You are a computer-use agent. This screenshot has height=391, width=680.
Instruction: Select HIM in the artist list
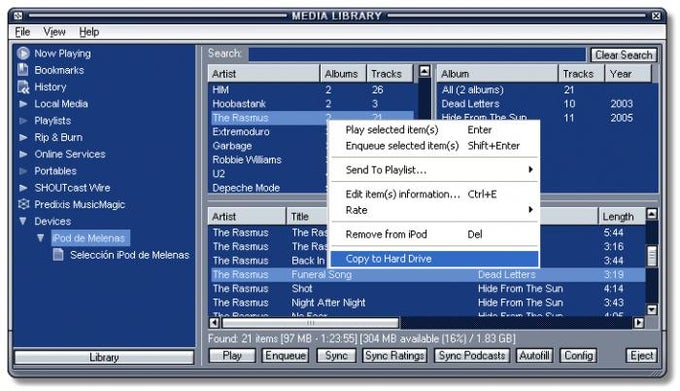(x=312, y=90)
